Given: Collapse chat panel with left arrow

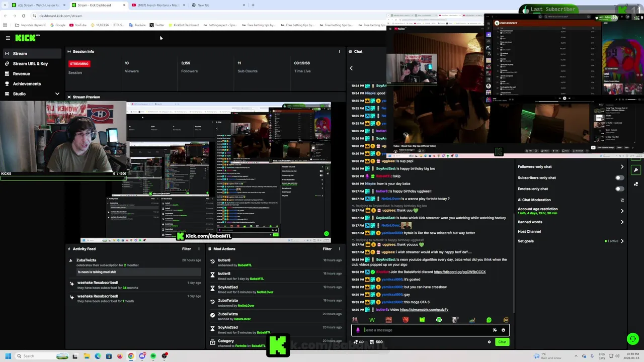Looking at the screenshot, I should 351,68.
